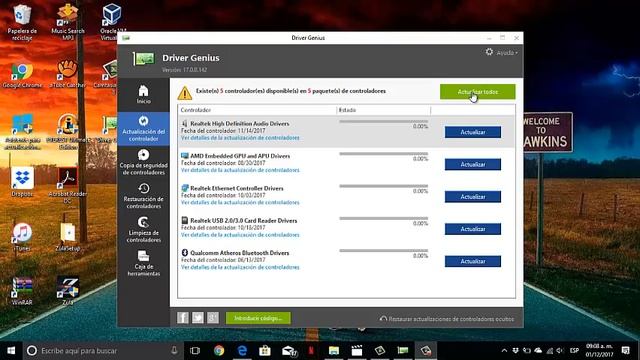Screen dimensions: 640x360
Task: Update Realtek Ethernet Controller Drivers
Action: [473, 197]
